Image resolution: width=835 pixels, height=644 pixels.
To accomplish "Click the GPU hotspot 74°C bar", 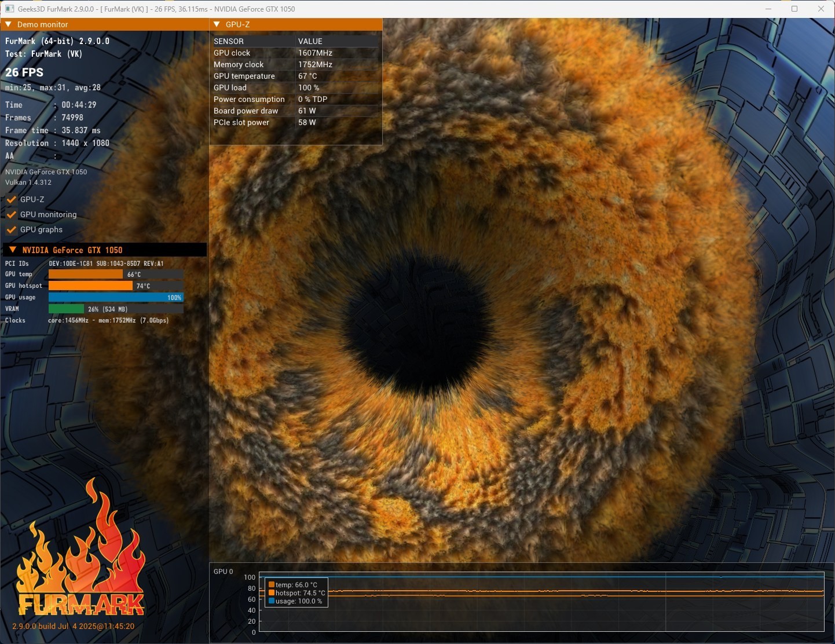I will coord(90,286).
